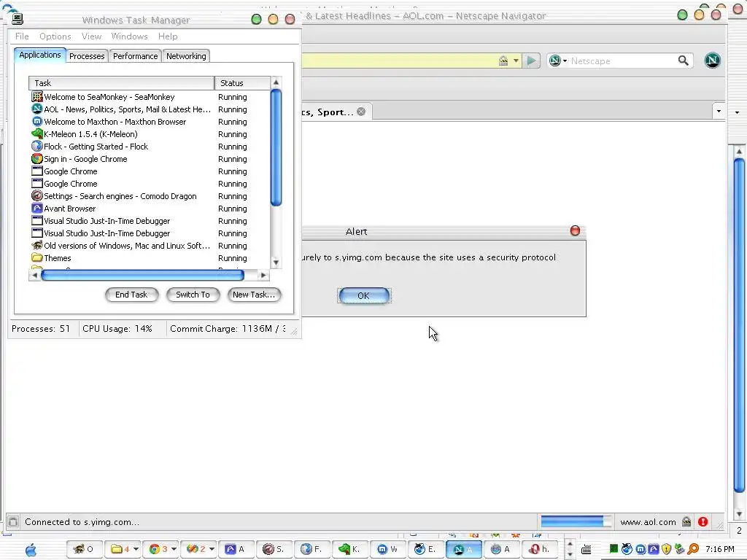Viewport: 747px width, 560px height.
Task: Click the status bar icon left of 'Connected to'
Action: [13, 522]
